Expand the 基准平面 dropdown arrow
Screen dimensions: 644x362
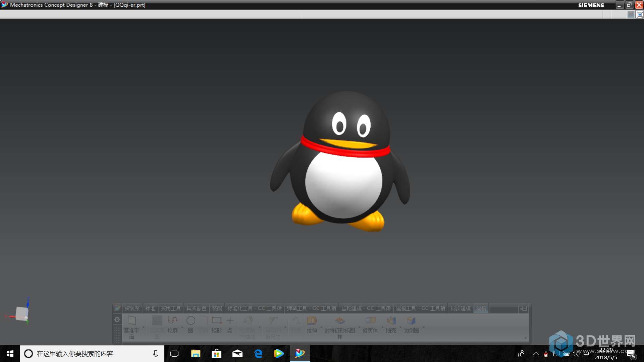point(144,327)
